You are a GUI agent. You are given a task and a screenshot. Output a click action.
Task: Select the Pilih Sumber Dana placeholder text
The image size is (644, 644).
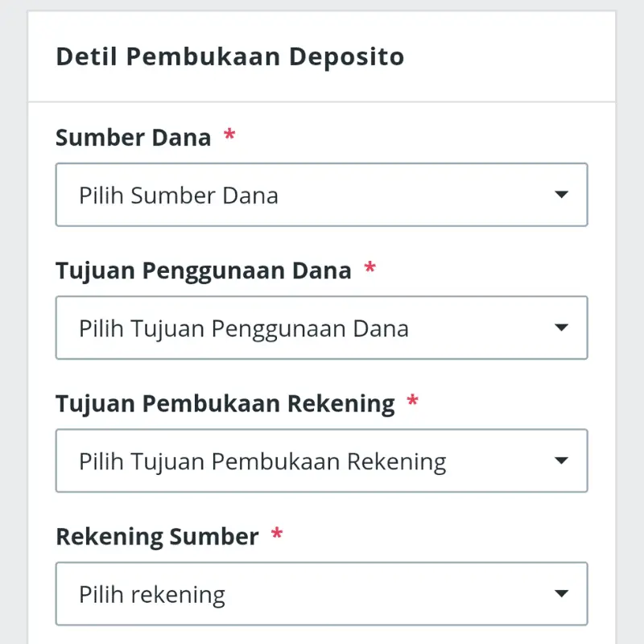coord(178,195)
